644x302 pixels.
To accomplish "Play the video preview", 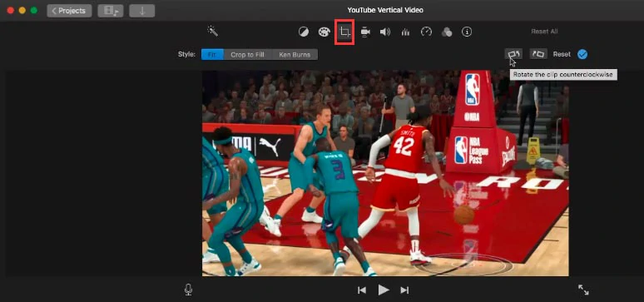I will pyautogui.click(x=384, y=290).
